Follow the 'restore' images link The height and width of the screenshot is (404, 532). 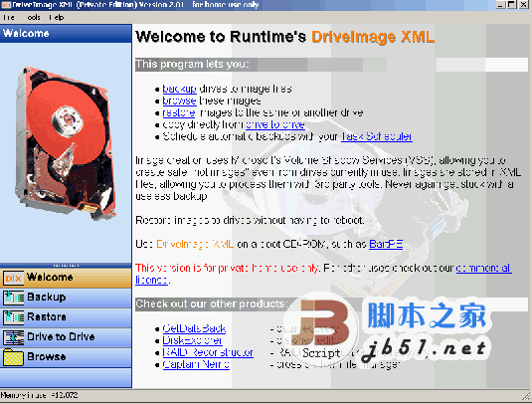(179, 112)
